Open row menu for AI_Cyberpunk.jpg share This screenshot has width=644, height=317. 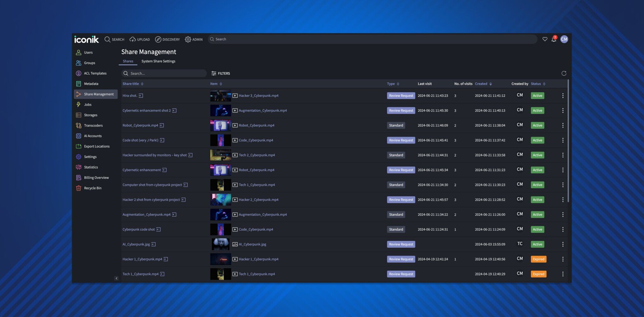563,244
